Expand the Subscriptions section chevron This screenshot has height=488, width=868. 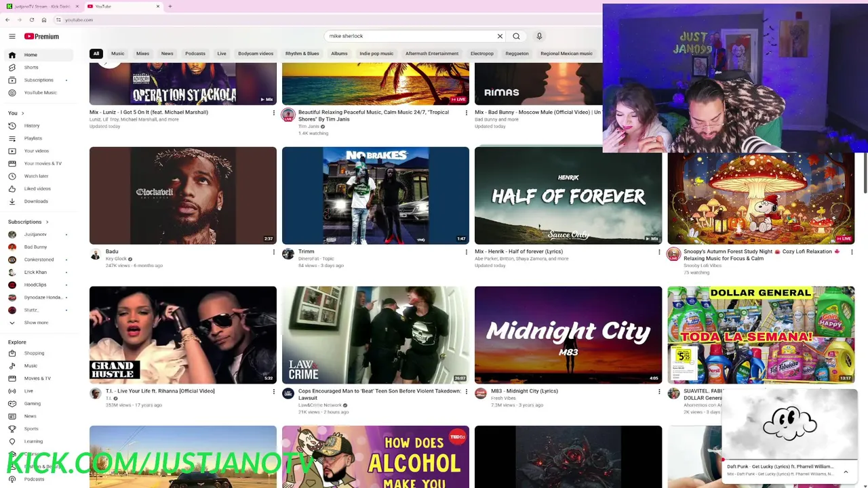pyautogui.click(x=47, y=222)
